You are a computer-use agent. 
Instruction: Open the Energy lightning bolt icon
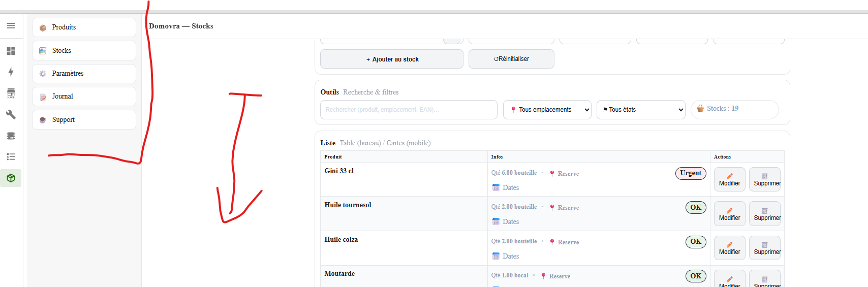[x=11, y=72]
